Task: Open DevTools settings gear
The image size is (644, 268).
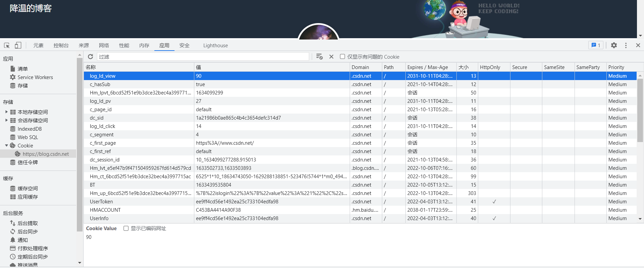Action: [614, 45]
